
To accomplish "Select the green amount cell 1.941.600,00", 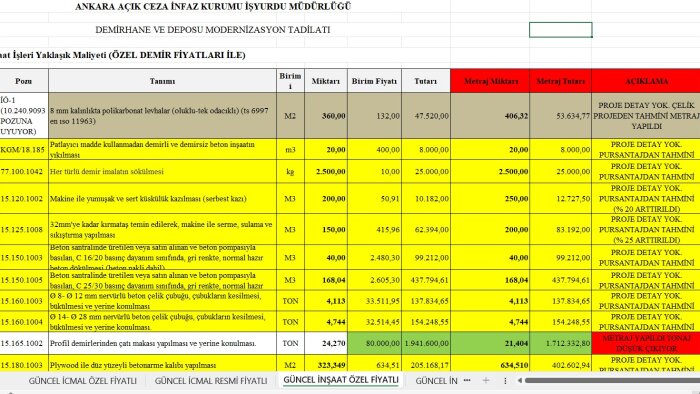I will pyautogui.click(x=425, y=343).
